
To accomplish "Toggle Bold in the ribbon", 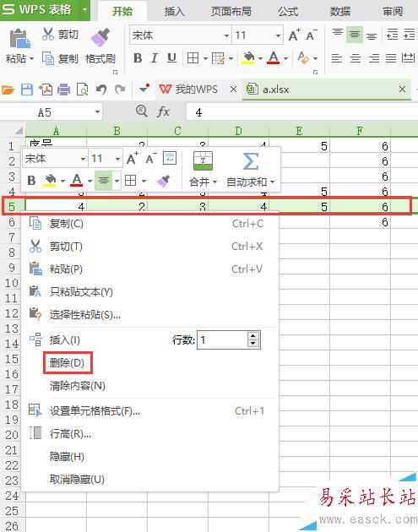I will [138, 58].
